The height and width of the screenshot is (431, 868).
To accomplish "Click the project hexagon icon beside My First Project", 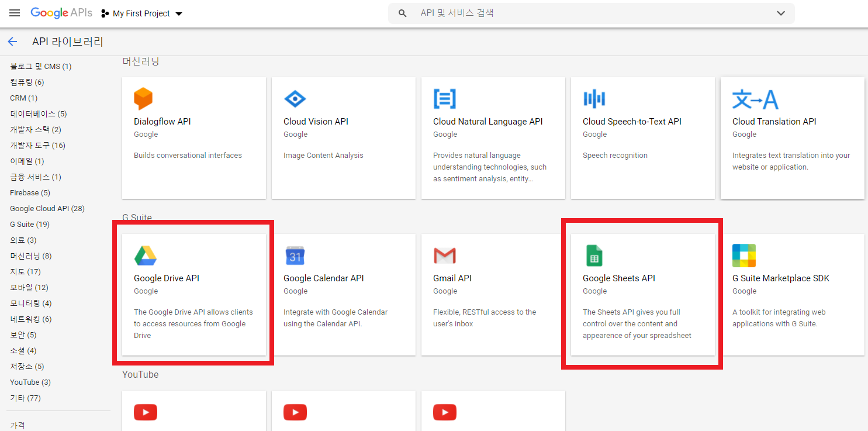I will (x=105, y=13).
